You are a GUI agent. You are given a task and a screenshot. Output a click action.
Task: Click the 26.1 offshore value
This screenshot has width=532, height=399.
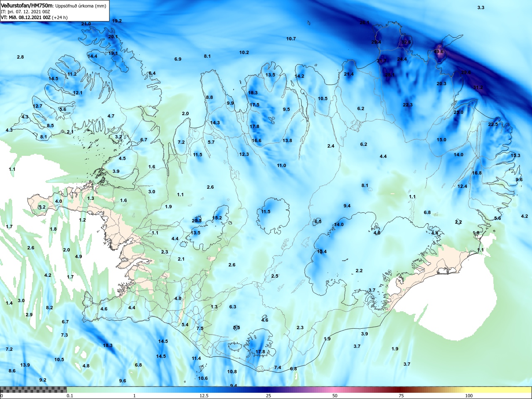(x=365, y=22)
